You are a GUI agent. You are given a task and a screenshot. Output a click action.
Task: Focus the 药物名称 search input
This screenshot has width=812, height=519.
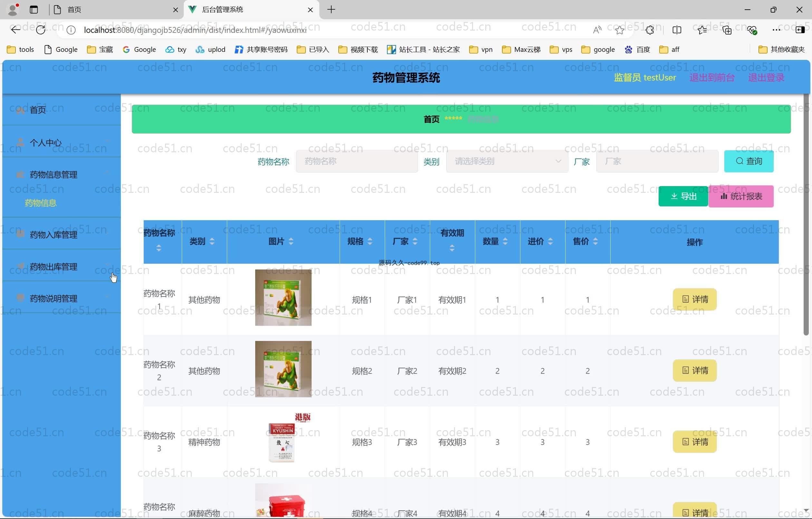357,161
